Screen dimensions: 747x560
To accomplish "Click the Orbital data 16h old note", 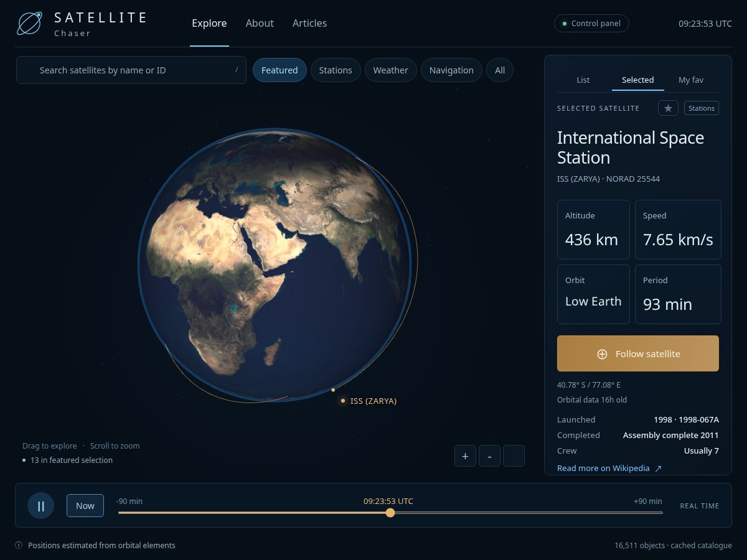I will [x=592, y=400].
